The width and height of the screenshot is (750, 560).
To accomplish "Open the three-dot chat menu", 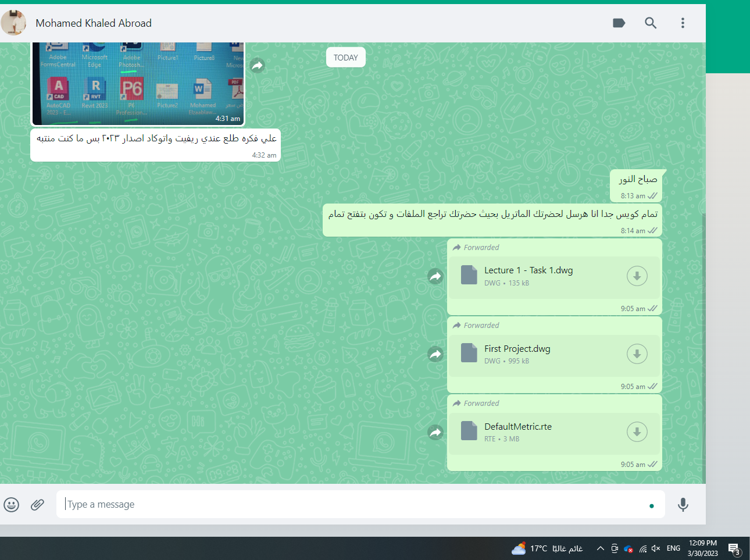I will click(683, 23).
